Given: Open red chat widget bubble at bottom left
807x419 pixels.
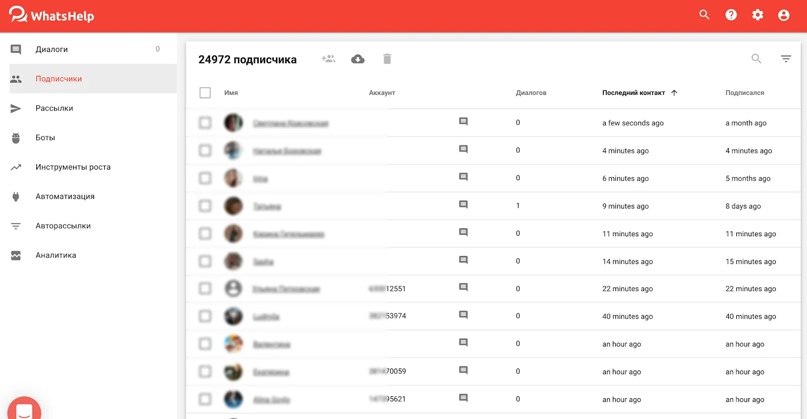Looking at the screenshot, I should 24,409.
